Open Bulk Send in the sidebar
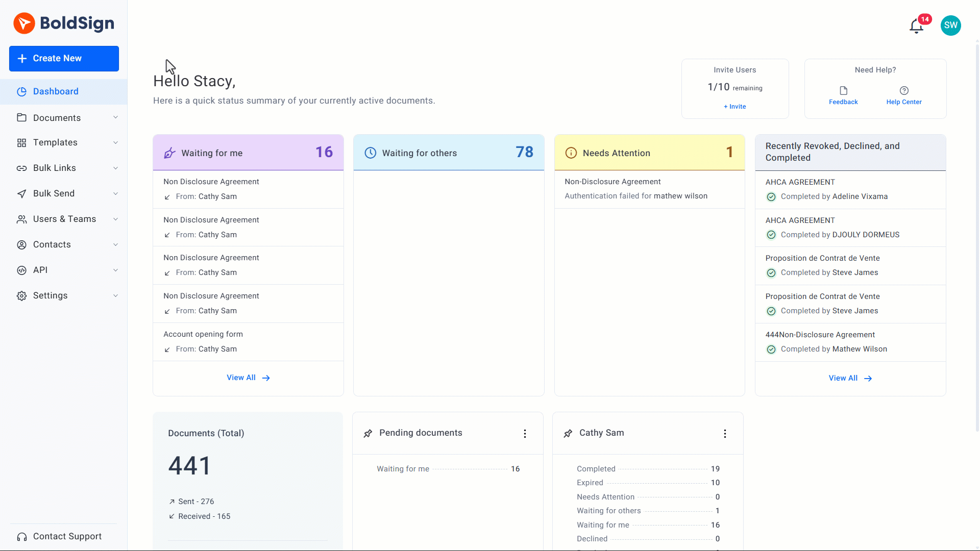The width and height of the screenshot is (980, 551). (x=63, y=194)
